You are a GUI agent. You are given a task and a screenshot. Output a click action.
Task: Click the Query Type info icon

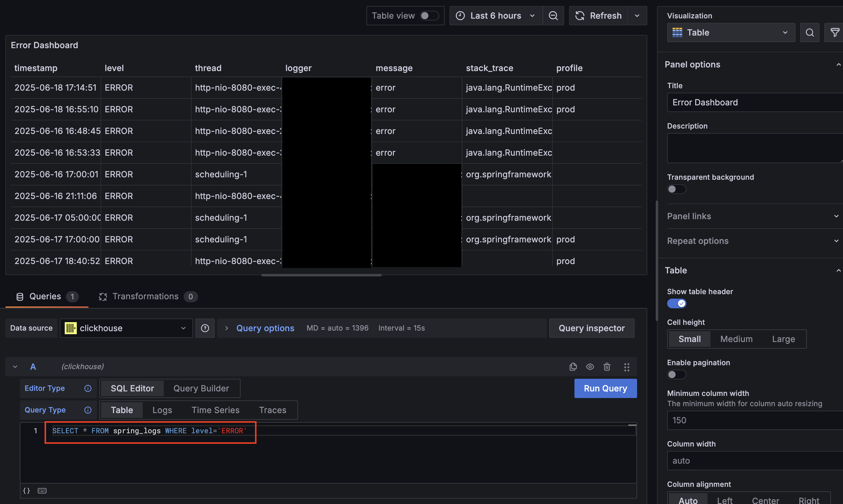click(x=88, y=410)
